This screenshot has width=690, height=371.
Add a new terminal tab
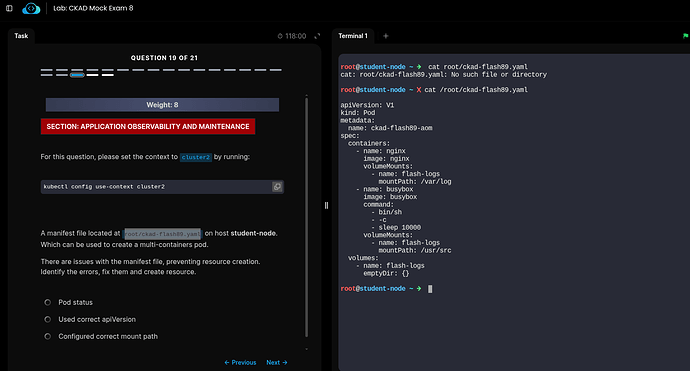[x=385, y=36]
